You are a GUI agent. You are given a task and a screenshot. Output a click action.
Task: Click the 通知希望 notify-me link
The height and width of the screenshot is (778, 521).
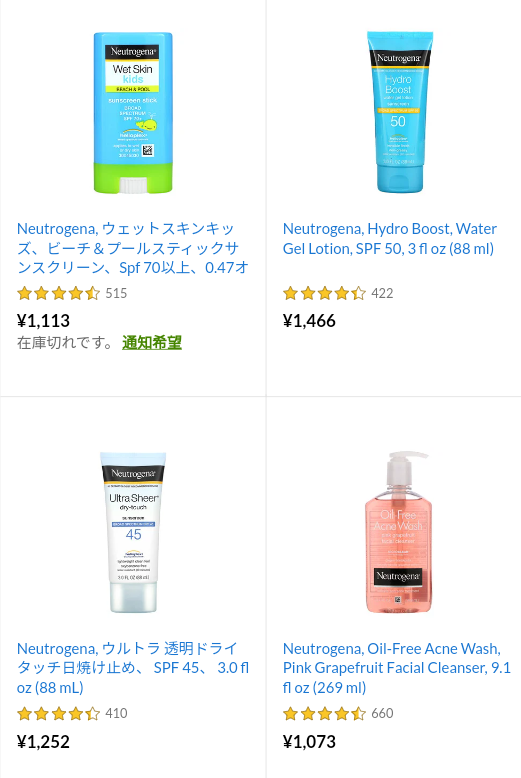coord(152,343)
